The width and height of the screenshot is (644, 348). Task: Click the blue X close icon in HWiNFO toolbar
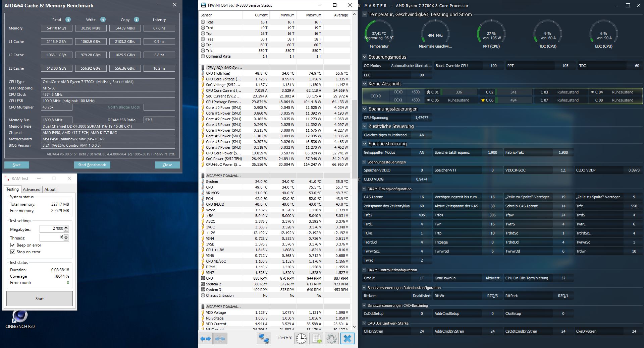347,339
